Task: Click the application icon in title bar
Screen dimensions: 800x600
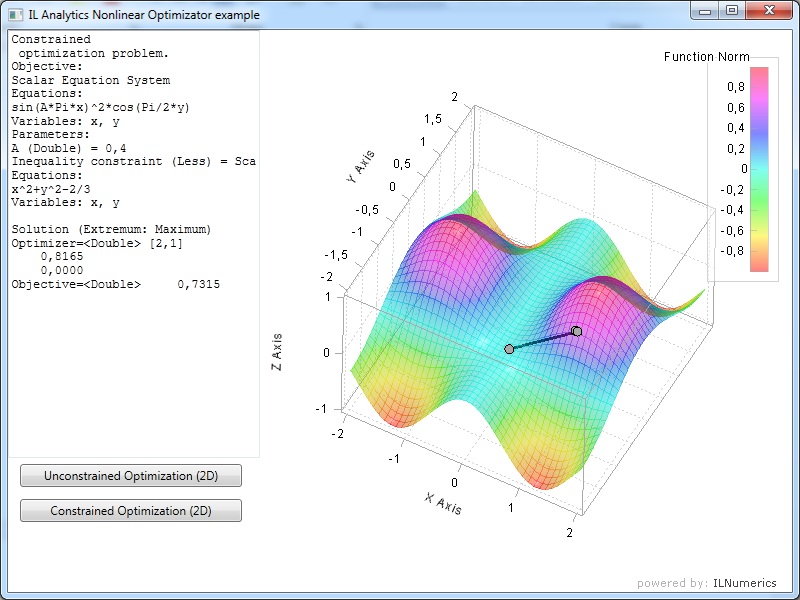Action: click(16, 15)
